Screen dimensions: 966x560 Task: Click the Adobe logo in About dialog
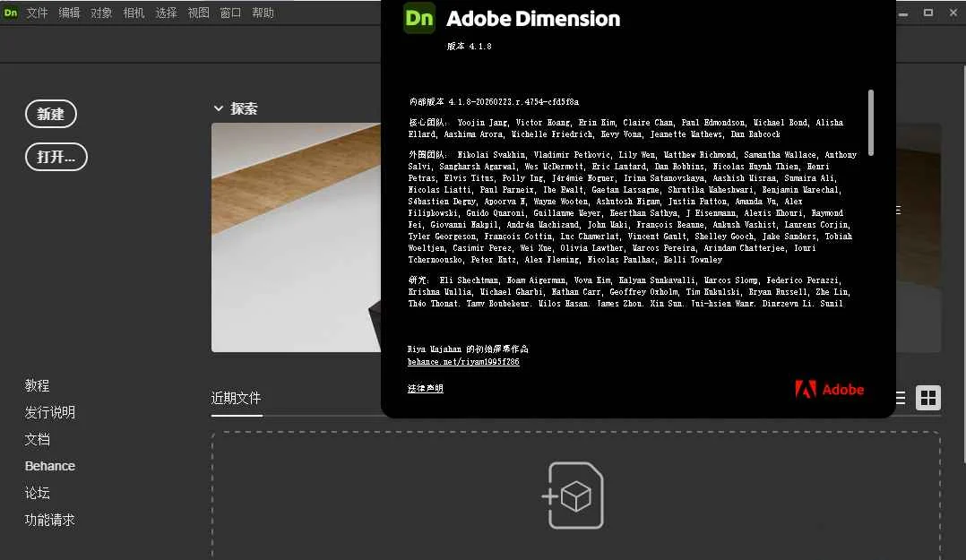click(829, 390)
